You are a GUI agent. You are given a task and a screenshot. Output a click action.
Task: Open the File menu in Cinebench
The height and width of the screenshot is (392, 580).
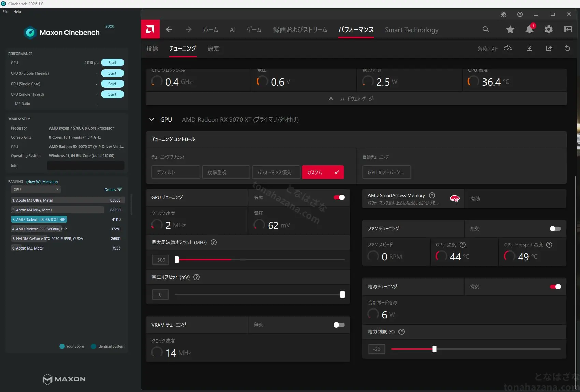click(5, 12)
